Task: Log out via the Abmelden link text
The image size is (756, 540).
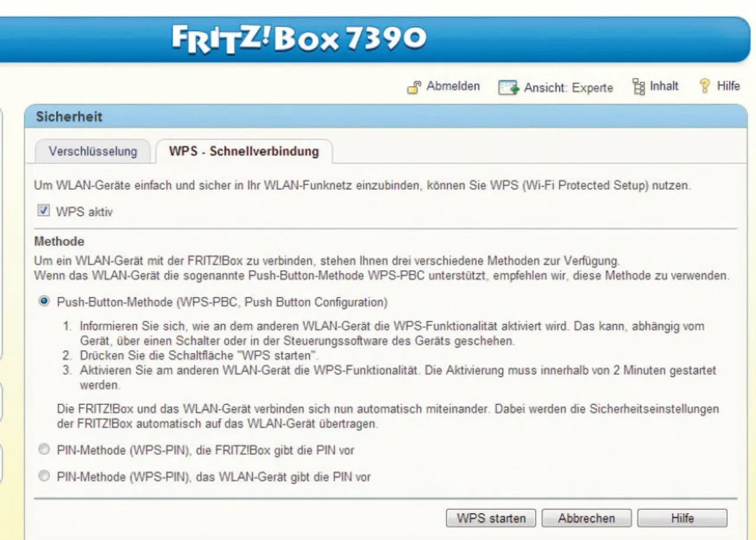Action: pyautogui.click(x=453, y=86)
